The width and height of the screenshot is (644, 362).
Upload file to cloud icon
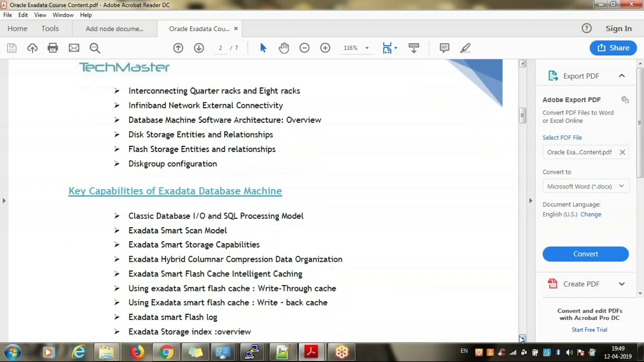tap(32, 48)
